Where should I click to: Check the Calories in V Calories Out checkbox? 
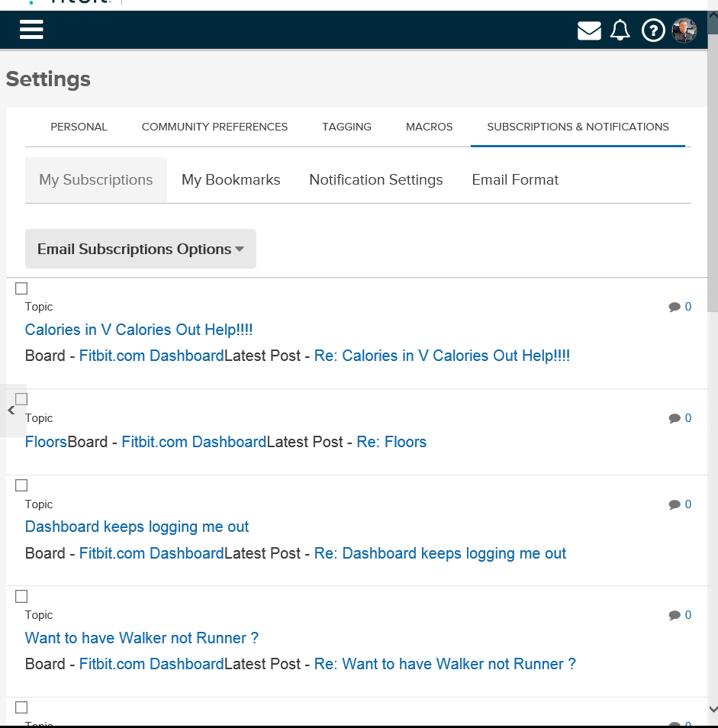[21, 288]
